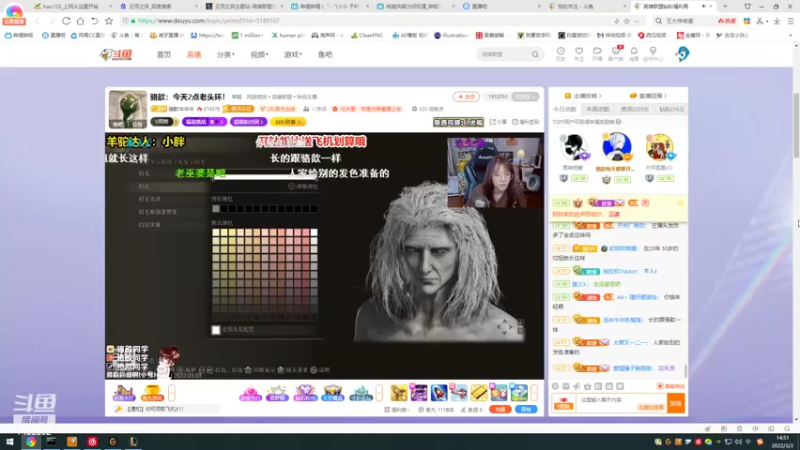Reload the browser page
Screen dimensions: 800x450
pos(66,21)
